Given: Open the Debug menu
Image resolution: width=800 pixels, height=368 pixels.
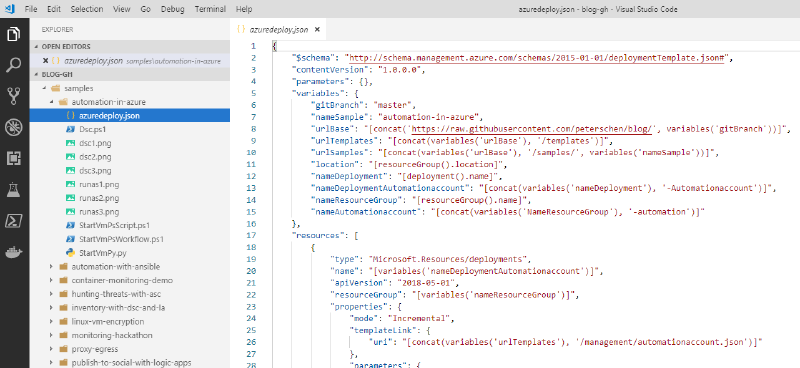Looking at the screenshot, I should (x=172, y=9).
